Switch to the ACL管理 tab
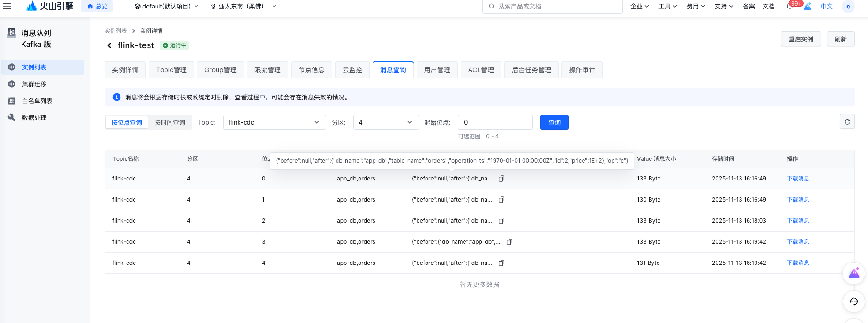Viewport: 868px width, 323px height. [481, 70]
